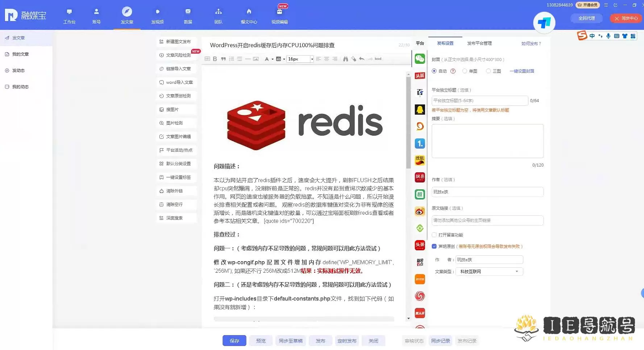Image resolution: width=644 pixels, height=350 pixels.
Task: Select WeChat platform icon
Action: click(x=420, y=59)
